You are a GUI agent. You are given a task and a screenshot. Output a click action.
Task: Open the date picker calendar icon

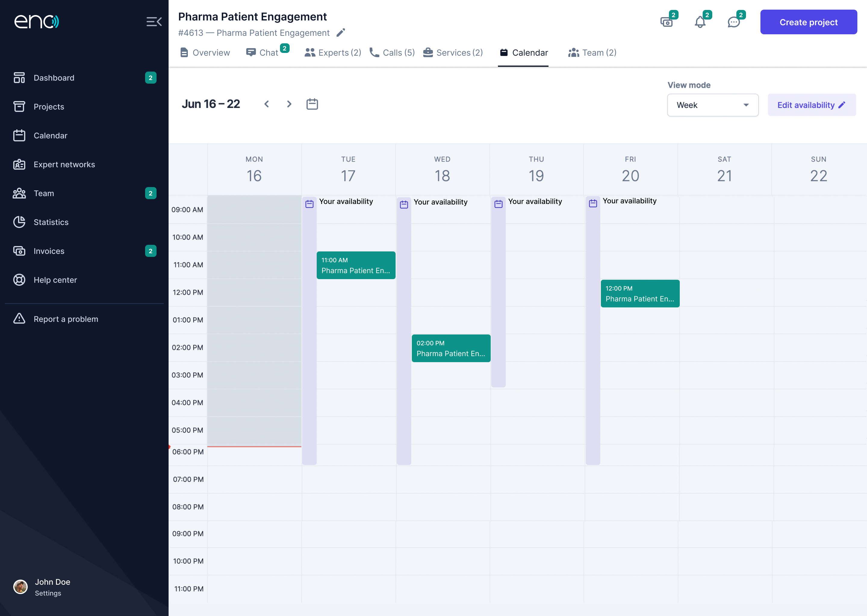tap(312, 104)
